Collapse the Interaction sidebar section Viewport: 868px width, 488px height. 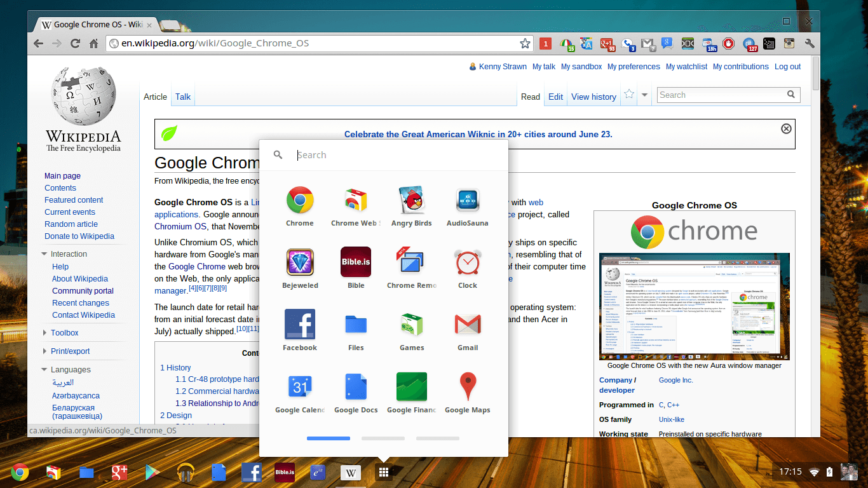pos(44,254)
